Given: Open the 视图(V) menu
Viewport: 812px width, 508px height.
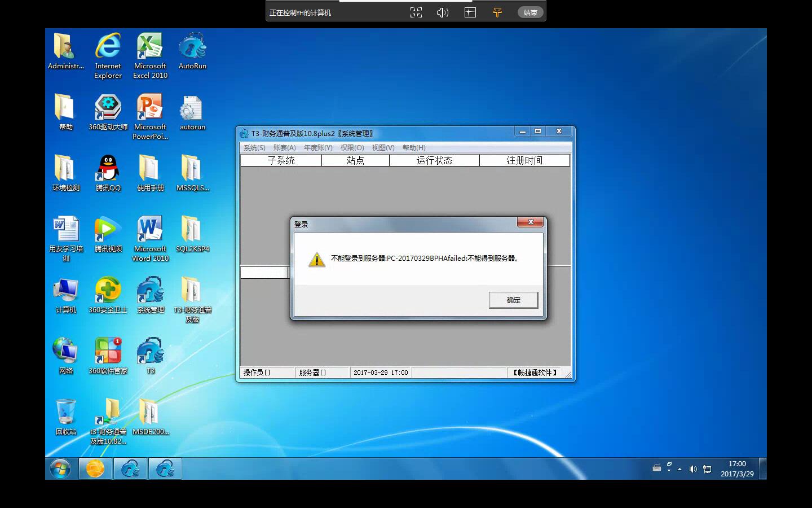Looking at the screenshot, I should pos(383,148).
